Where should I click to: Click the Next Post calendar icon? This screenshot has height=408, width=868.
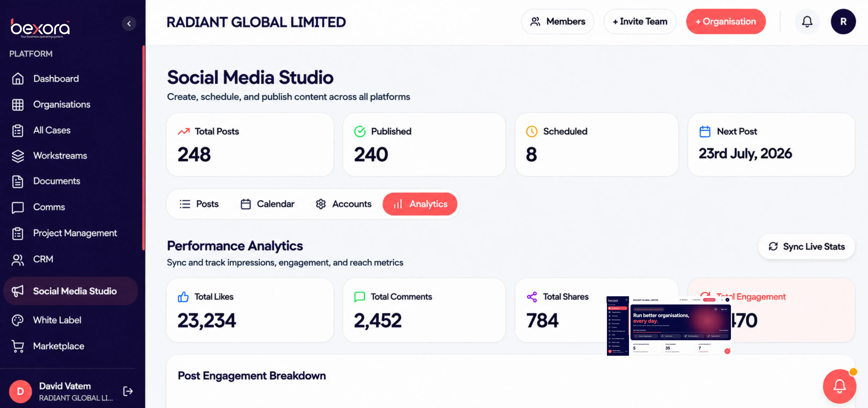[x=705, y=131]
